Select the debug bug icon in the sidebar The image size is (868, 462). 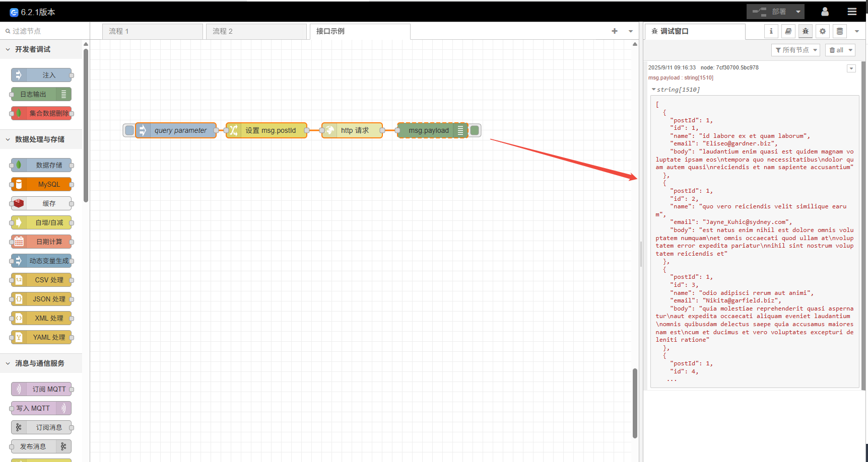(805, 31)
